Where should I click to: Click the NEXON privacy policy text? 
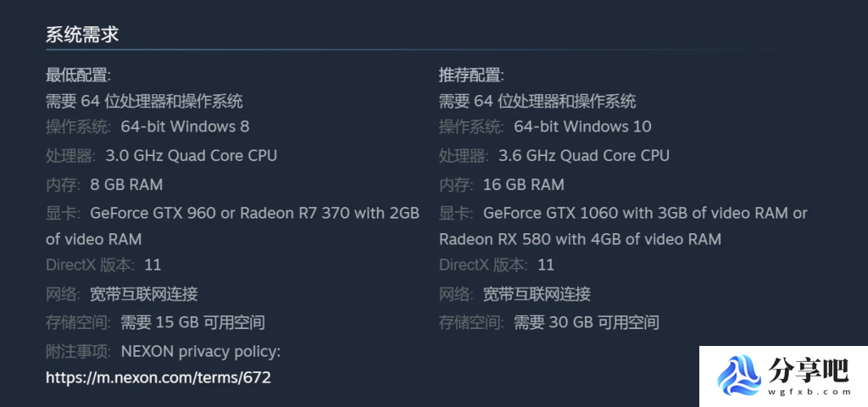tap(200, 352)
